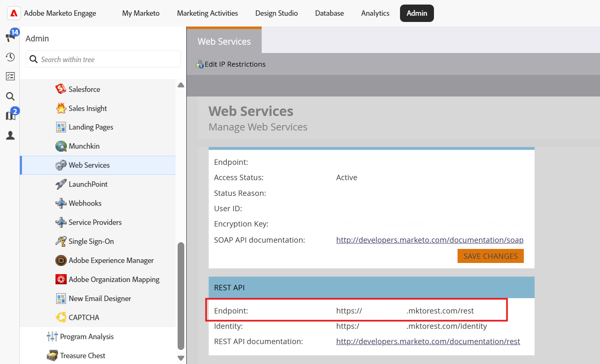Image resolution: width=600 pixels, height=364 pixels.
Task: Select CAPTCHA tree item
Action: coord(84,318)
